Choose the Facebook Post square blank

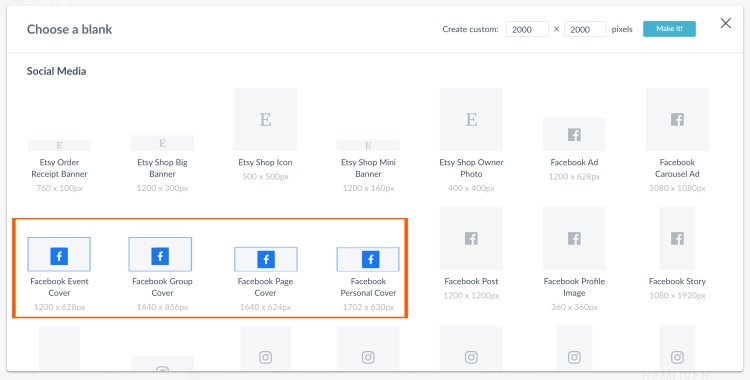click(471, 238)
